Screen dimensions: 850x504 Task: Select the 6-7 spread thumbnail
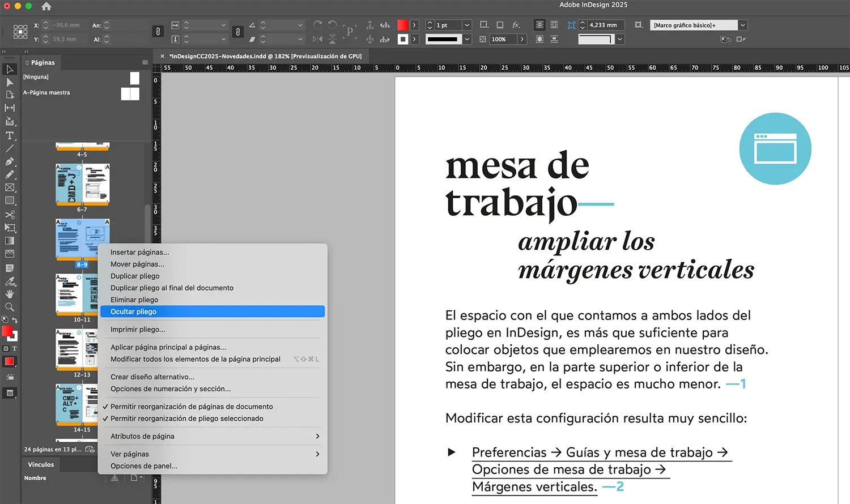82,185
